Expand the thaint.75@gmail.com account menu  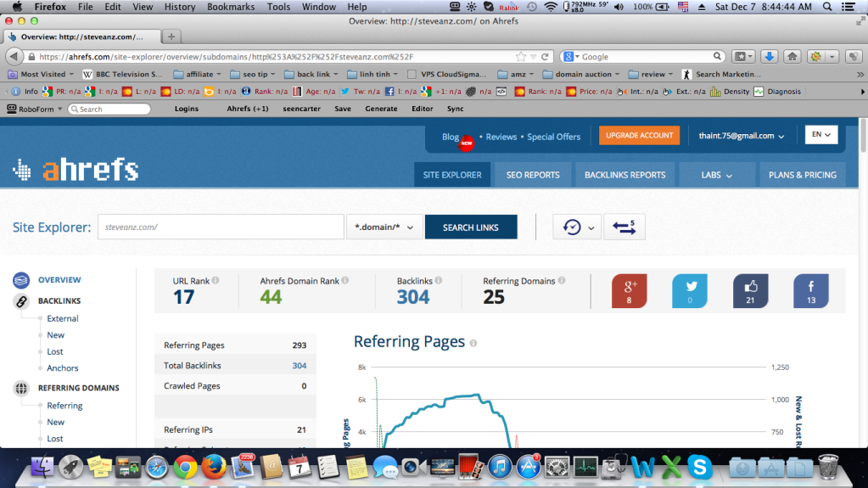click(x=742, y=136)
